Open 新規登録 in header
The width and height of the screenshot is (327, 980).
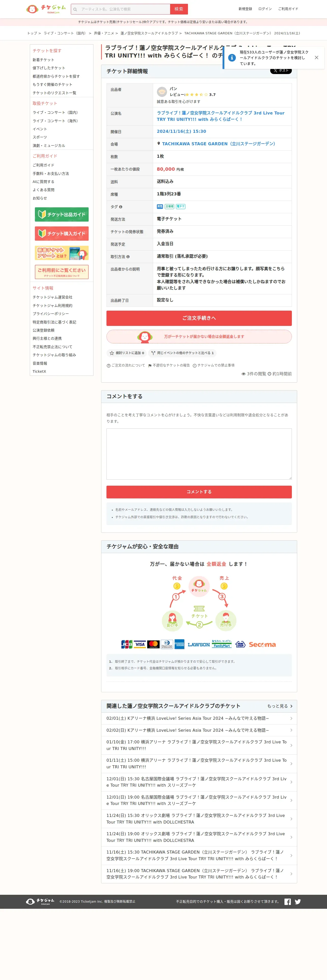tap(245, 9)
